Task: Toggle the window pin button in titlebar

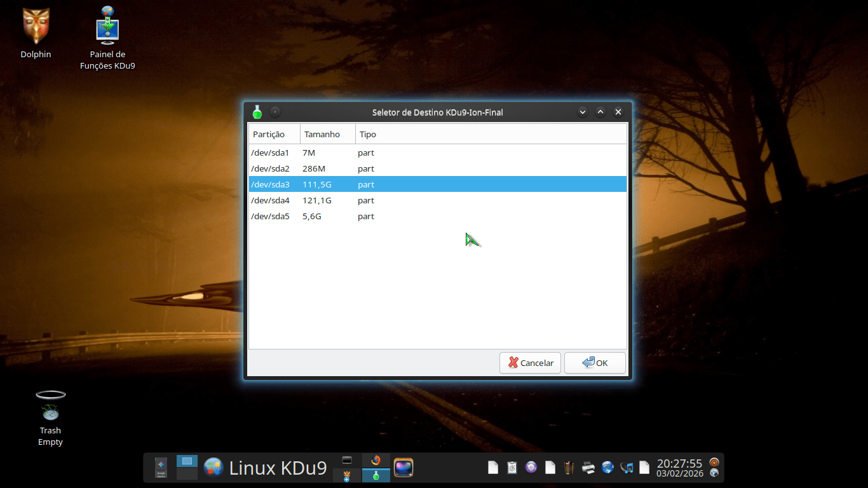Action: (275, 112)
